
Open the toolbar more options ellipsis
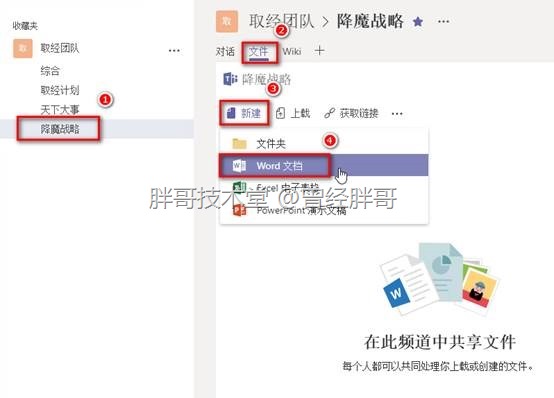(x=397, y=114)
